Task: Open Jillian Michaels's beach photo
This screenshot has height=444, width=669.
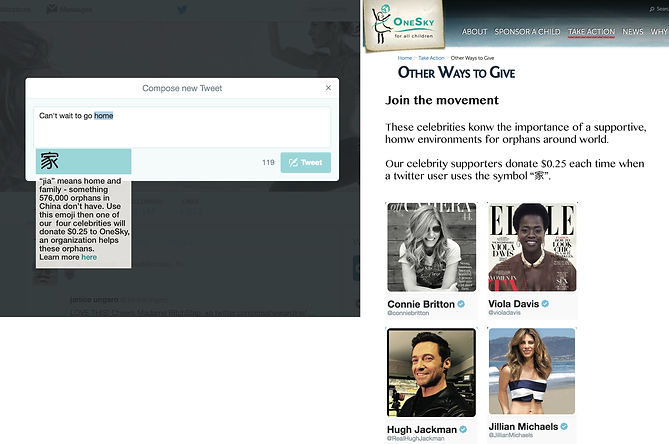Action: pos(532,371)
